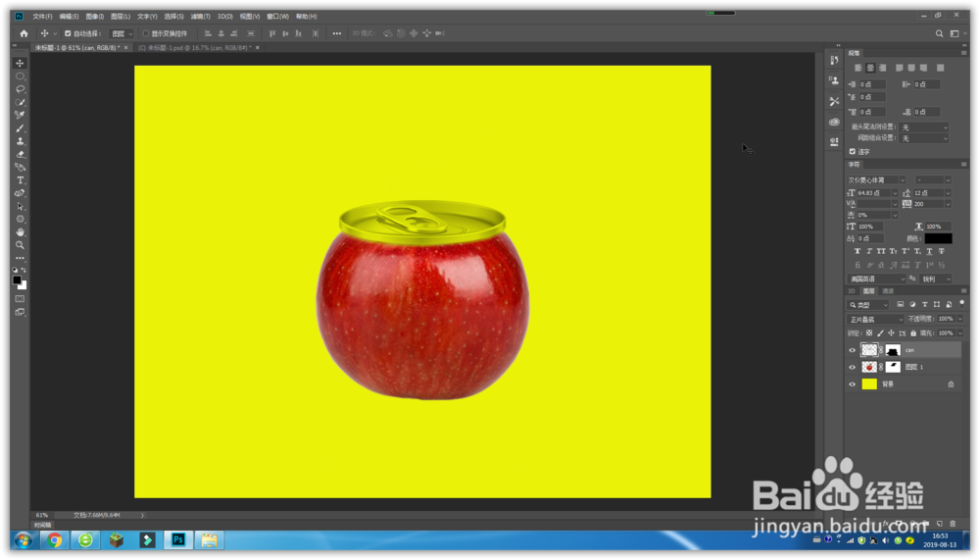Viewport: 980px width, 560px height.
Task: Open the tracking 200 dropdown
Action: [948, 204]
